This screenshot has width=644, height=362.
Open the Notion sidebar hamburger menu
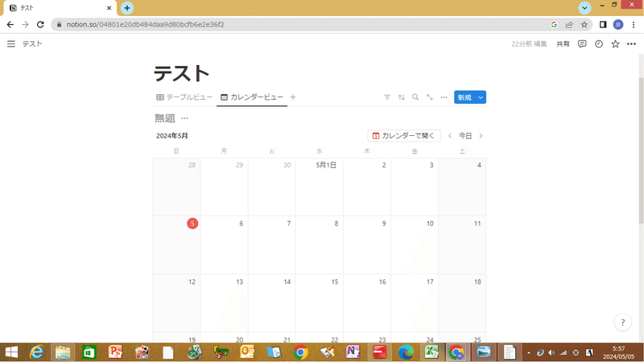tap(11, 44)
